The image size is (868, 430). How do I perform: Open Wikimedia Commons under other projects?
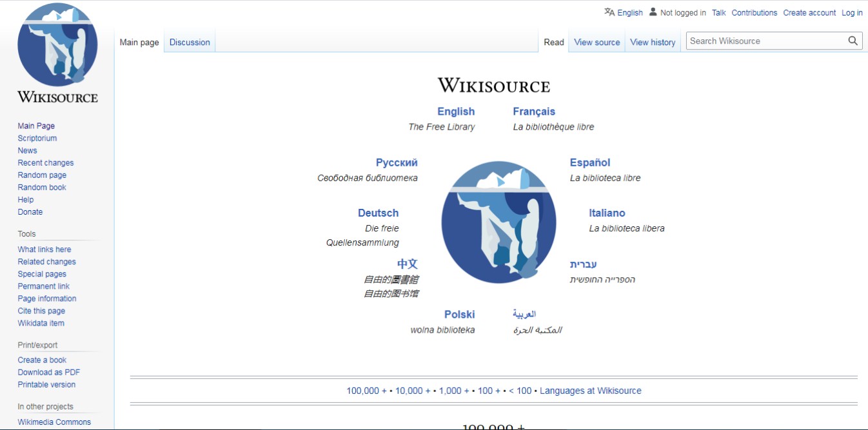coord(54,422)
